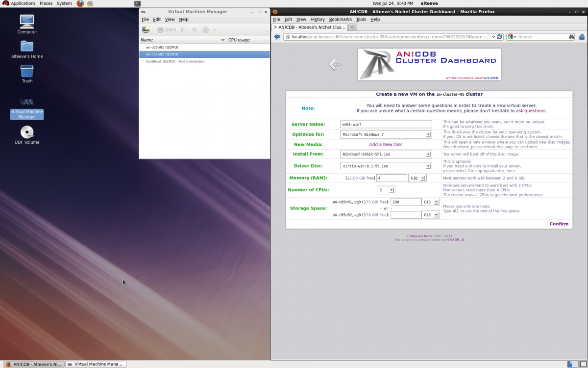Screen dimensions: 588x368
Task: Open the Trash desktop icon
Action: point(27,74)
